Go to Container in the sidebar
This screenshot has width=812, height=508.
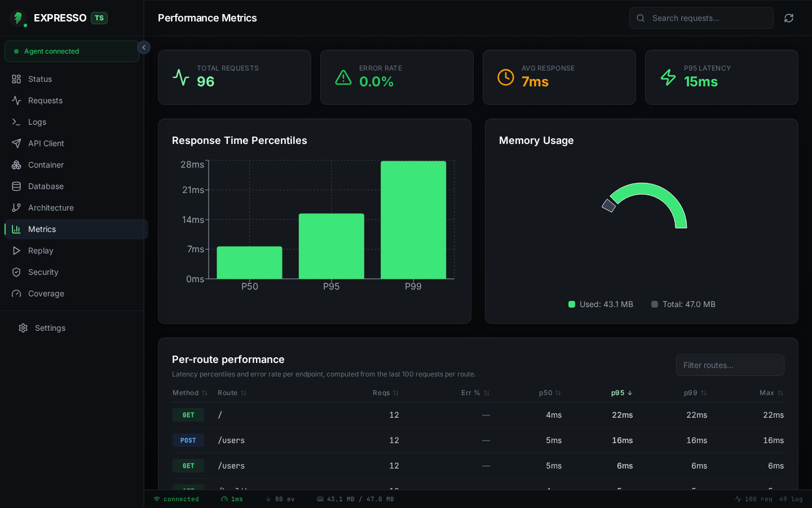coord(76,165)
